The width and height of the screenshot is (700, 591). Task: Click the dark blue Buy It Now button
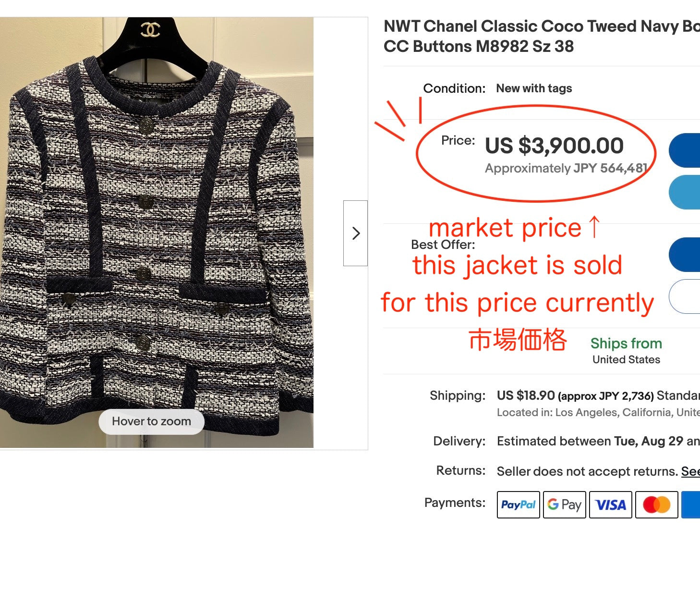687,150
